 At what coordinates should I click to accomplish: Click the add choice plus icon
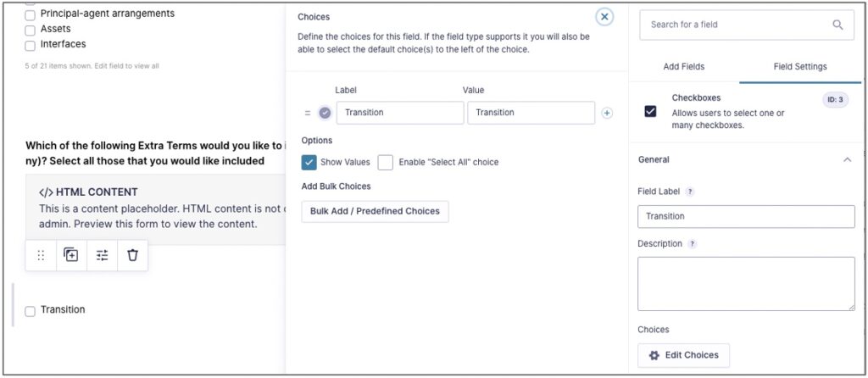click(607, 113)
